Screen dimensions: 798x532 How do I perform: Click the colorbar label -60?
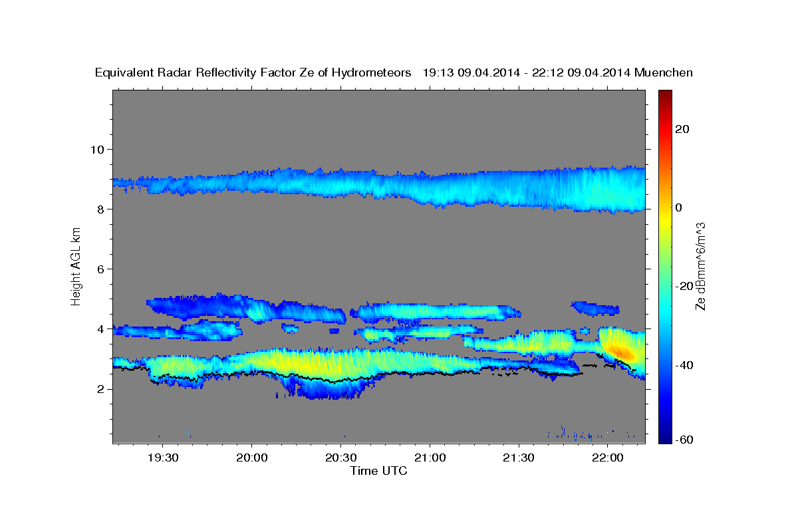(685, 440)
